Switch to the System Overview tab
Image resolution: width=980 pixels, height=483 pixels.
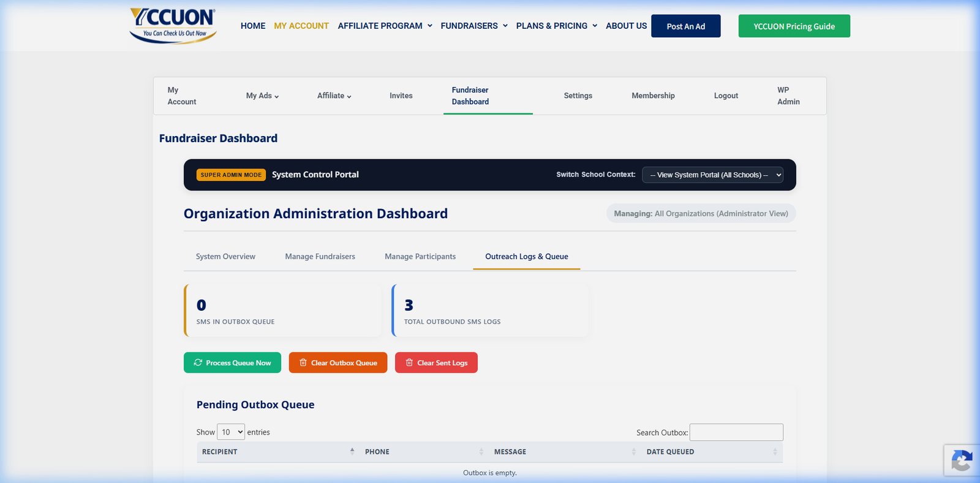(225, 256)
